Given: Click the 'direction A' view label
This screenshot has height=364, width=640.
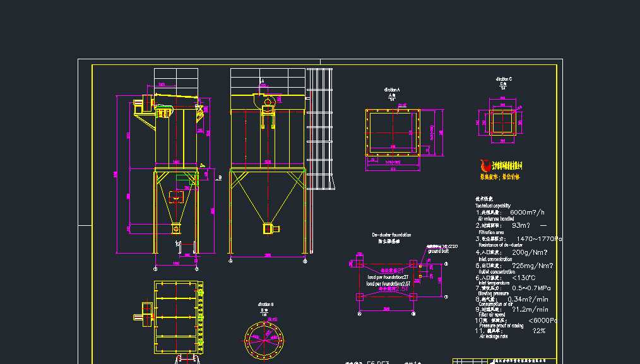Looking at the screenshot, I should 392,90.
